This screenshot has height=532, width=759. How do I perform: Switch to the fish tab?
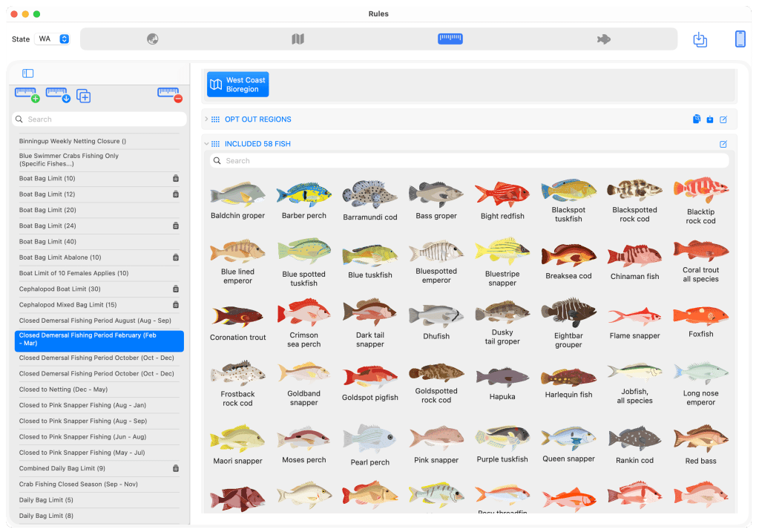click(603, 39)
